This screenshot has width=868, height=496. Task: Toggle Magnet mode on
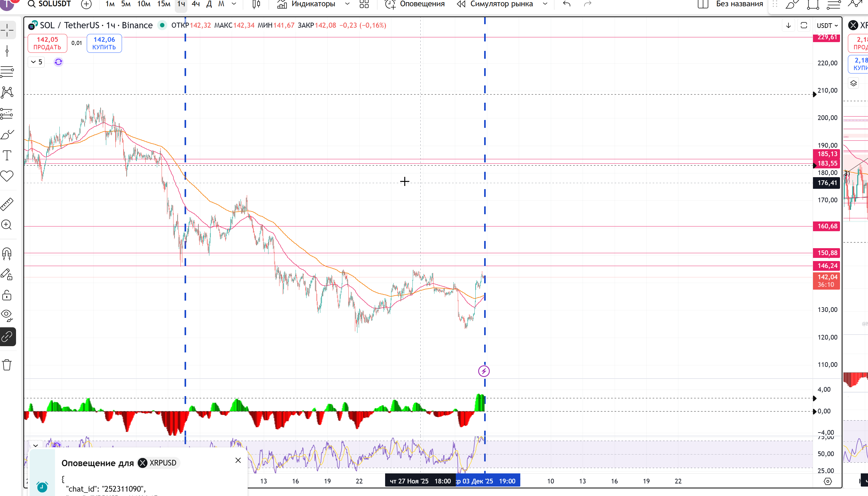tap(7, 253)
